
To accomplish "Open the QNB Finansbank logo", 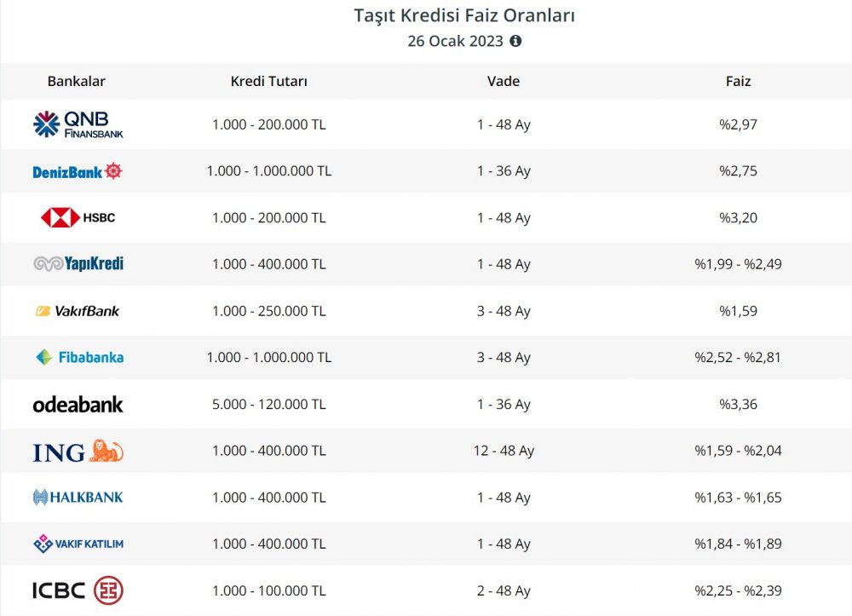I will coord(78,124).
